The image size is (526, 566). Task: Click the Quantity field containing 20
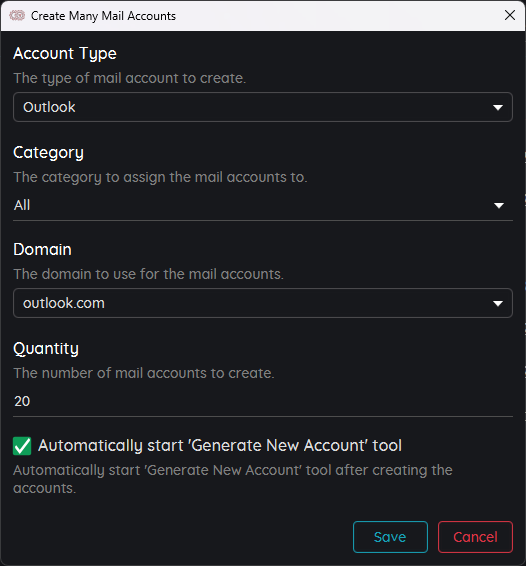tap(263, 401)
